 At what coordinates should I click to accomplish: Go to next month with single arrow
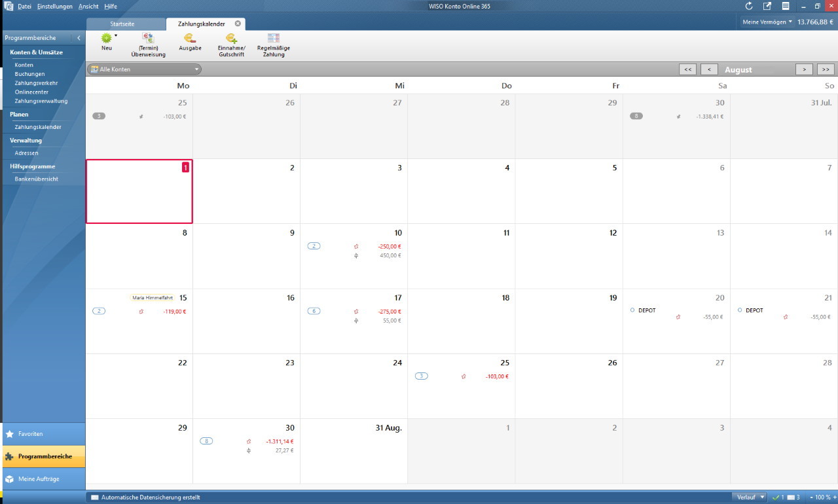804,69
